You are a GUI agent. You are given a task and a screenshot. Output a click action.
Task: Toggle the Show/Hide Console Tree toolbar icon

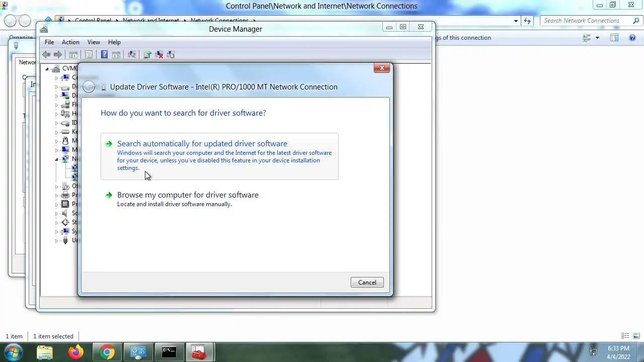click(73, 55)
